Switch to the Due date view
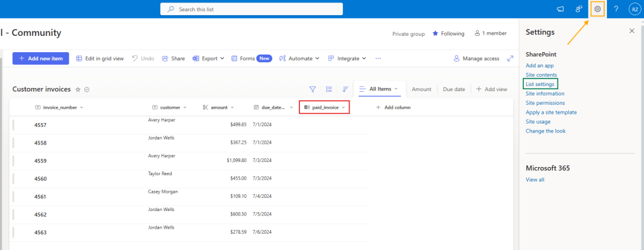The image size is (644, 250). pyautogui.click(x=454, y=89)
